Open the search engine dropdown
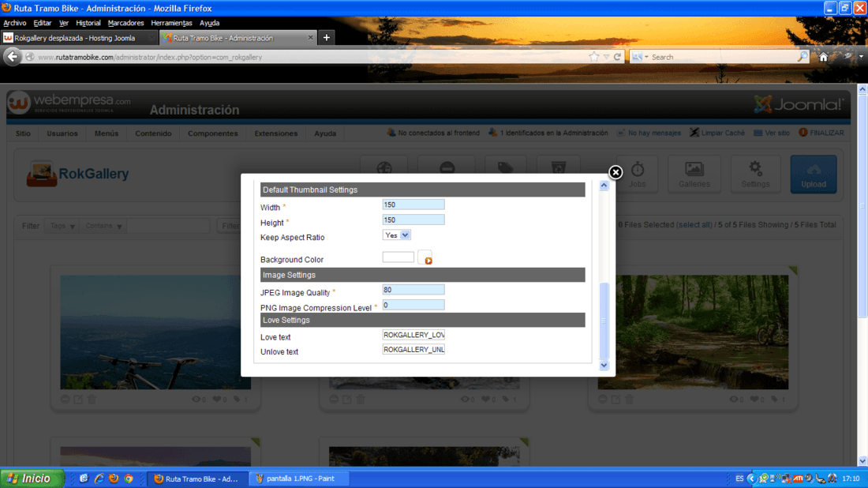The height and width of the screenshot is (488, 868). click(640, 57)
